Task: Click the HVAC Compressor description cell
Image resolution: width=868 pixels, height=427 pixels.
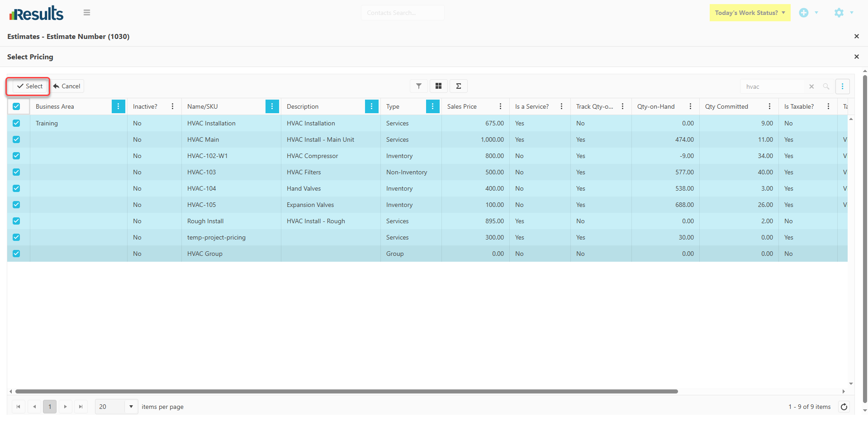Action: [x=331, y=156]
